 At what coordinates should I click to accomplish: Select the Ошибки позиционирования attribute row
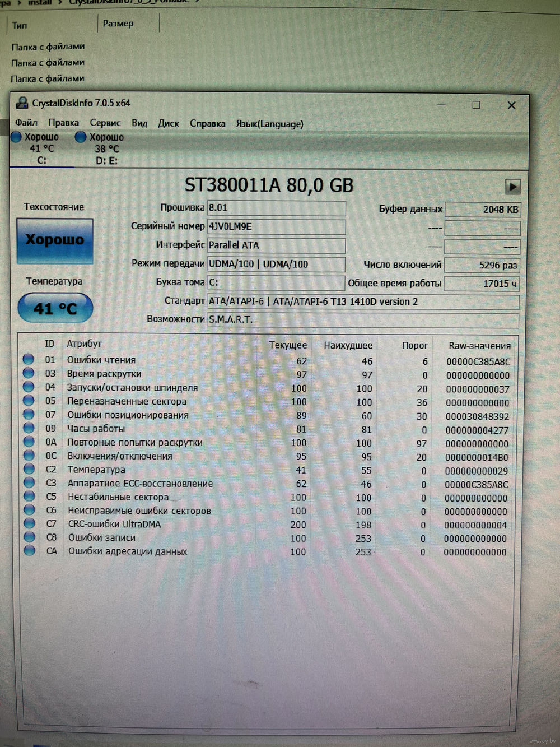pyautogui.click(x=128, y=415)
